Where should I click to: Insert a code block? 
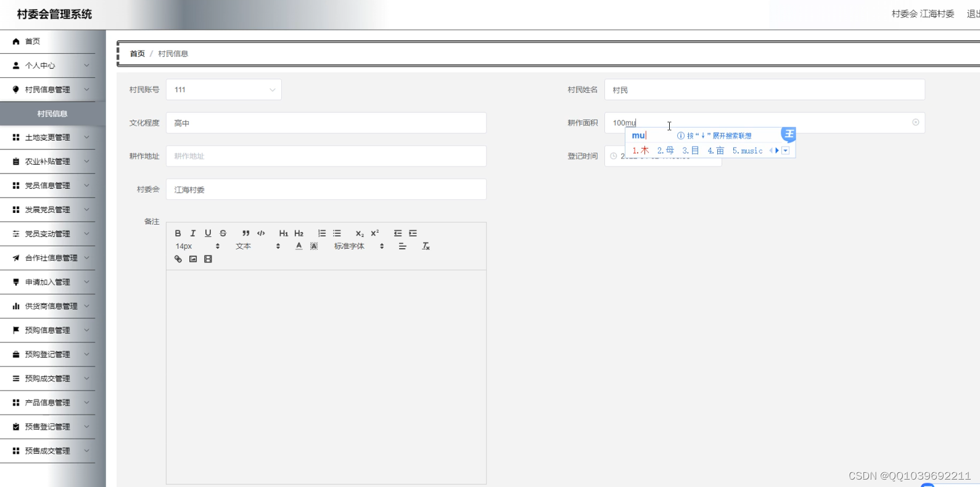point(261,233)
